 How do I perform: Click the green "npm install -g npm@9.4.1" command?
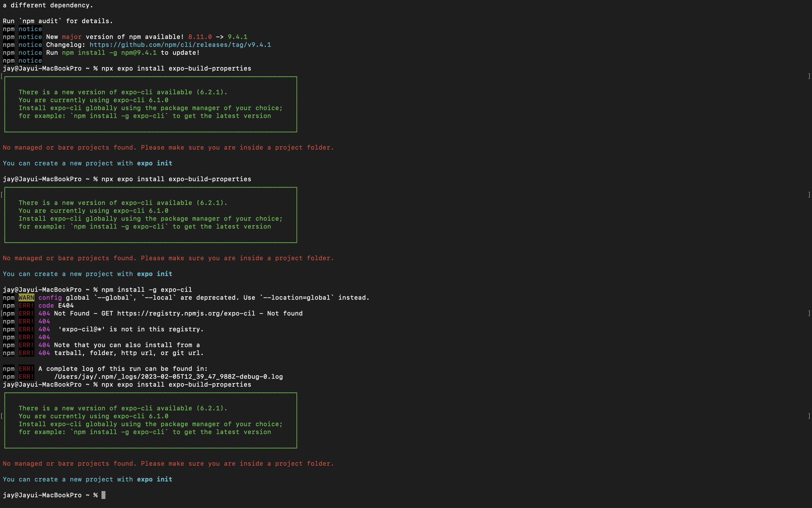[109, 53]
